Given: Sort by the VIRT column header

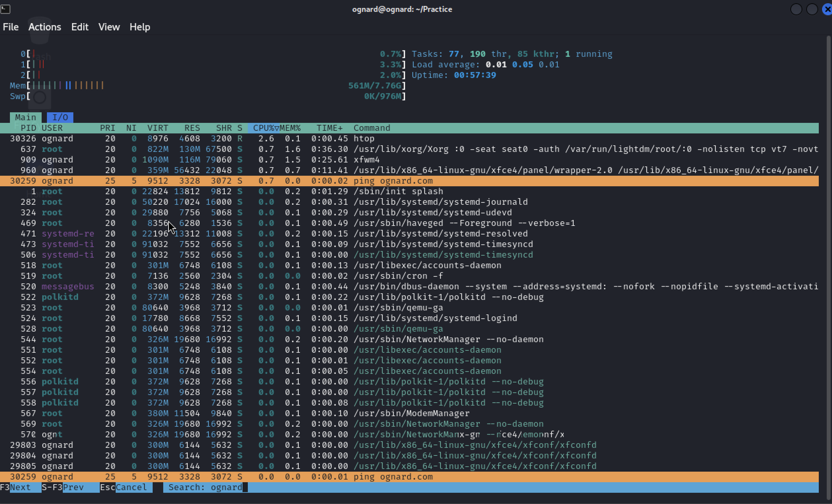Looking at the screenshot, I should pyautogui.click(x=158, y=128).
